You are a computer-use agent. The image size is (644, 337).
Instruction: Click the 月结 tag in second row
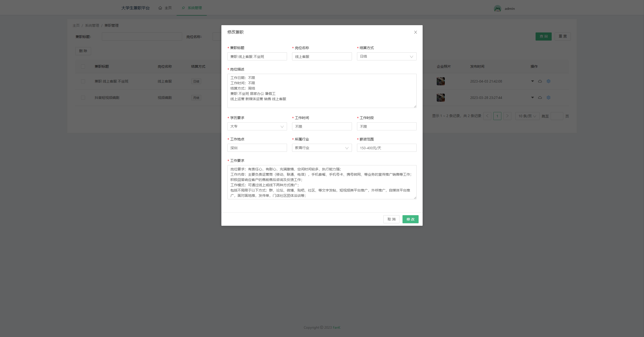pos(196,98)
